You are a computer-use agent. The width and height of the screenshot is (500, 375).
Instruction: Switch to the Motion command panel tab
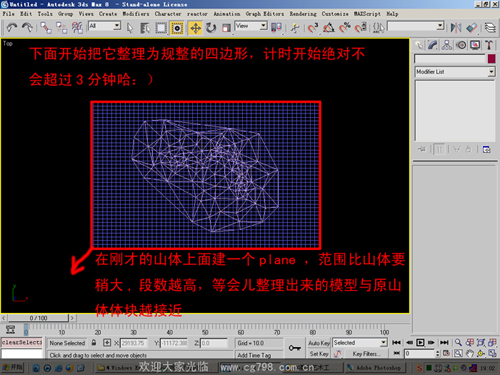tap(461, 45)
